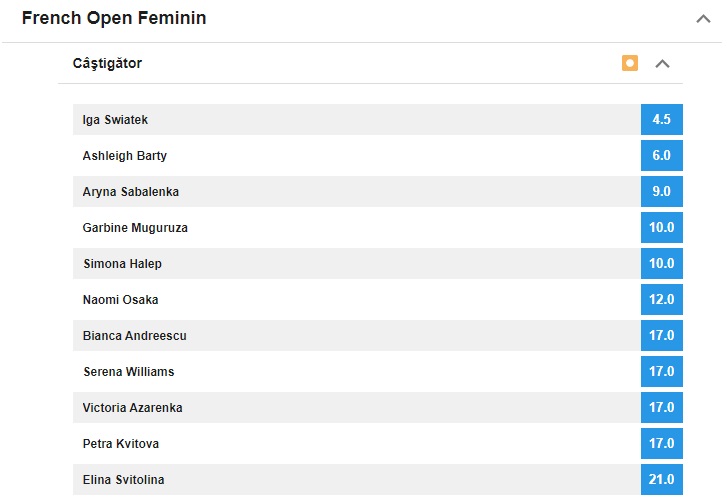
Task: Select Naomi Osaka odds 12.0
Action: pos(661,299)
